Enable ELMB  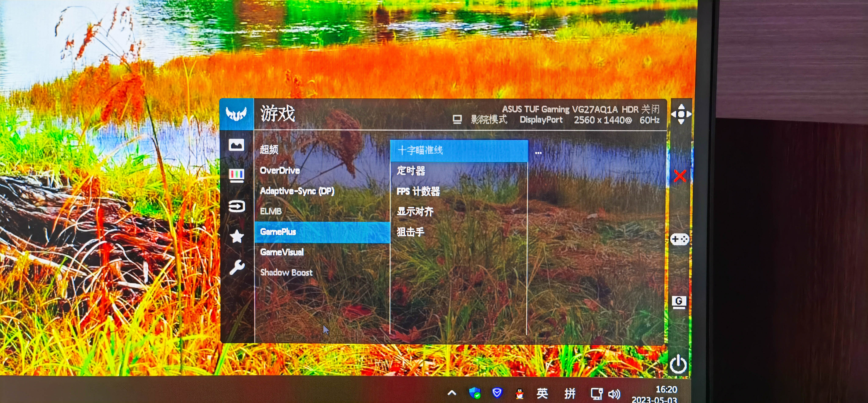click(x=271, y=211)
